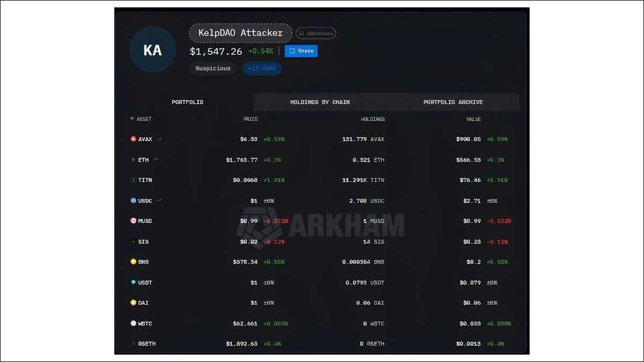This screenshot has height=362, width=644.
Task: Click the TITN token icon
Action: pos(134,180)
